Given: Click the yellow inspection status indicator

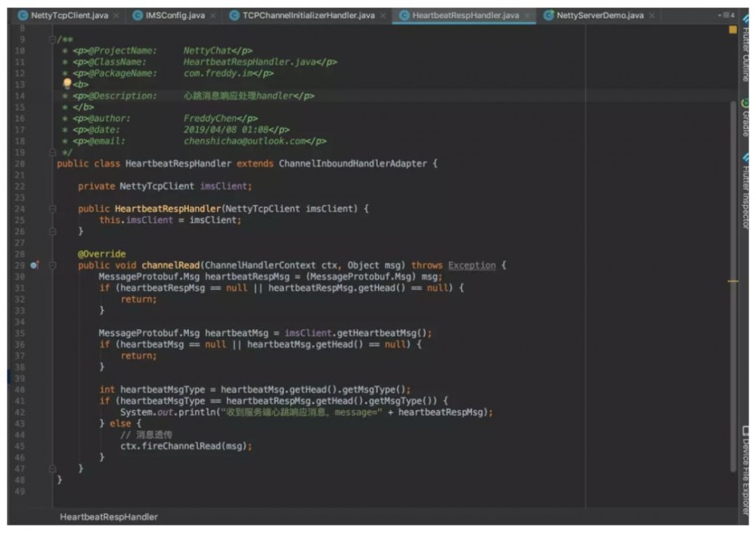Looking at the screenshot, I should [733, 29].
